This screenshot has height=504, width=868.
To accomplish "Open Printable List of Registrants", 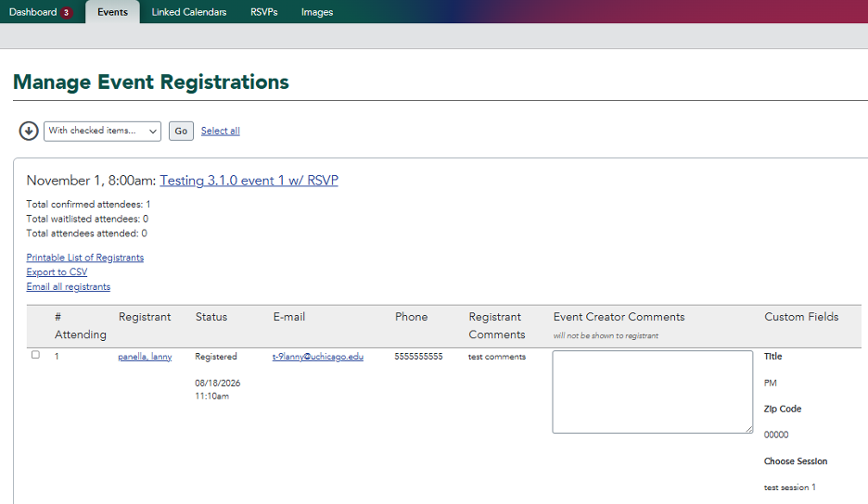I will tap(85, 258).
